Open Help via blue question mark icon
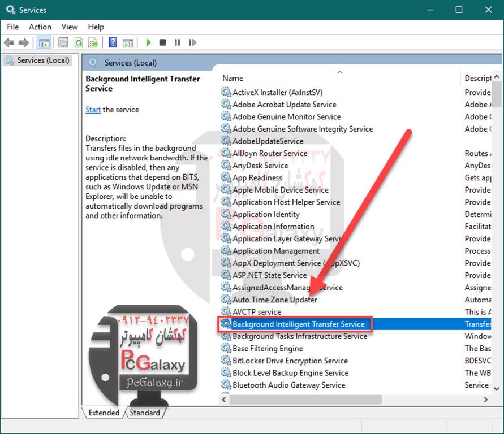Image resolution: width=504 pixels, height=434 pixels. pyautogui.click(x=113, y=42)
